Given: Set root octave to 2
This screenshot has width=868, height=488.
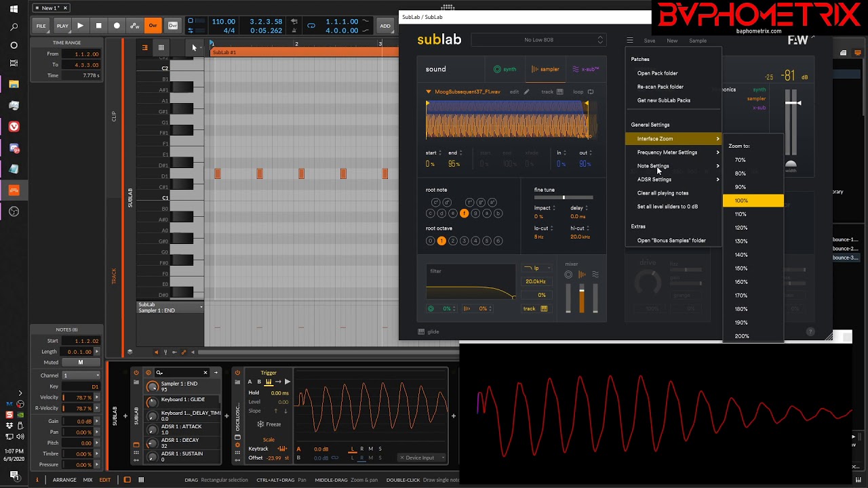Looking at the screenshot, I should [x=453, y=241].
